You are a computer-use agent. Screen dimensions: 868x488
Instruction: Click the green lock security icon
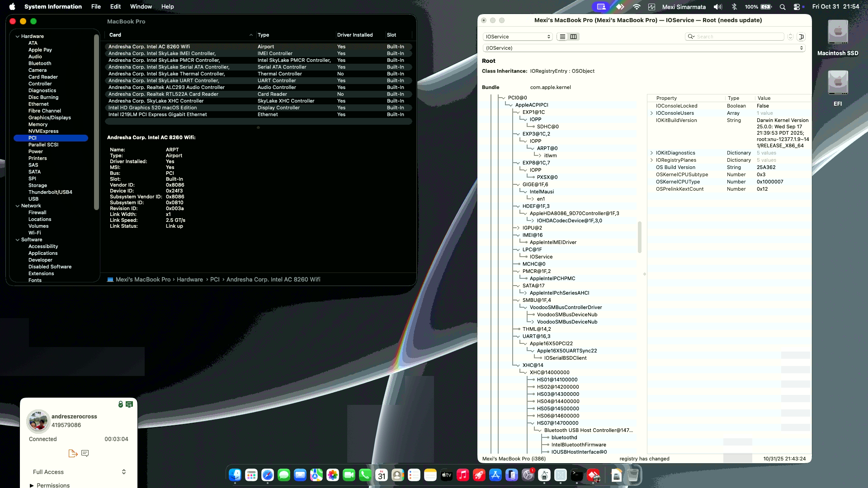(121, 404)
